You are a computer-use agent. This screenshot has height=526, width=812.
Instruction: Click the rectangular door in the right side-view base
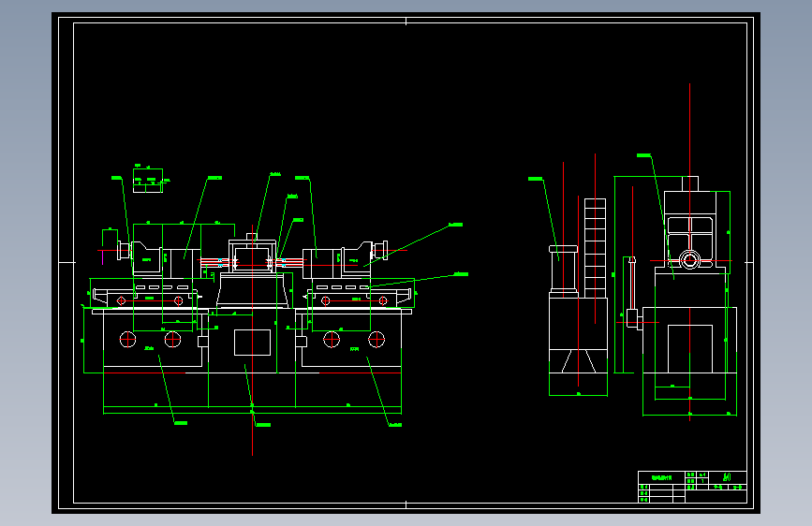(x=690, y=348)
